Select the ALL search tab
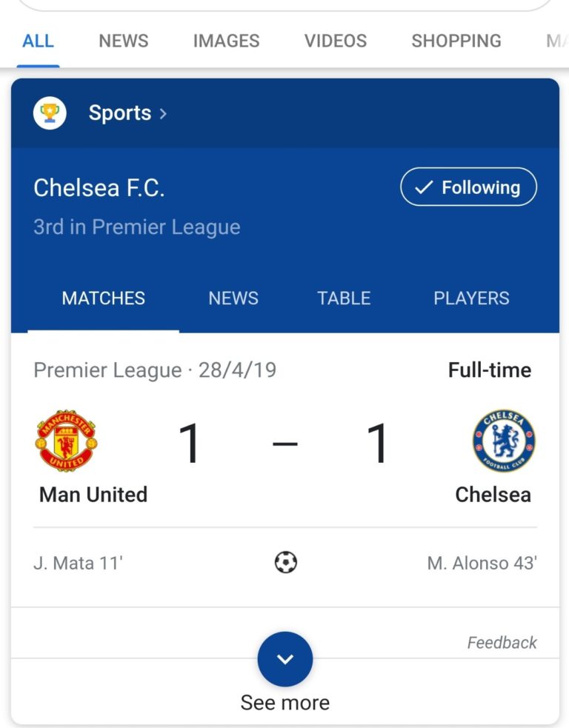The height and width of the screenshot is (728, 569). click(38, 41)
